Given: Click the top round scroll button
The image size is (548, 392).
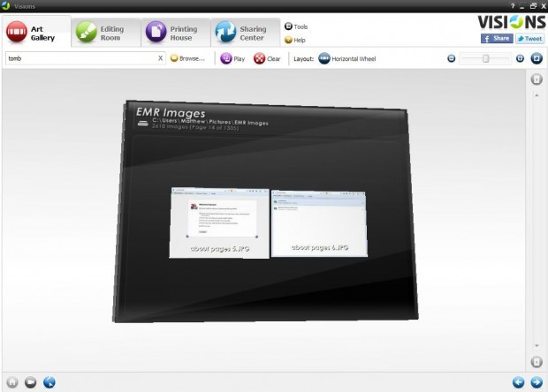Looking at the screenshot, I should tap(537, 79).
